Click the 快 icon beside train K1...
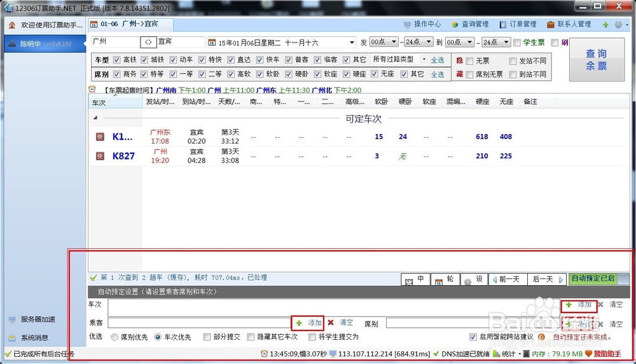Viewport: 636px width, 364px height. coord(100,137)
